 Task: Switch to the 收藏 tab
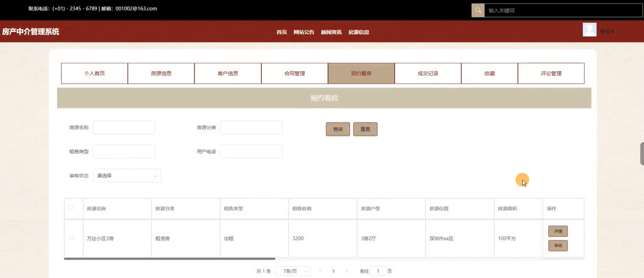tap(490, 73)
